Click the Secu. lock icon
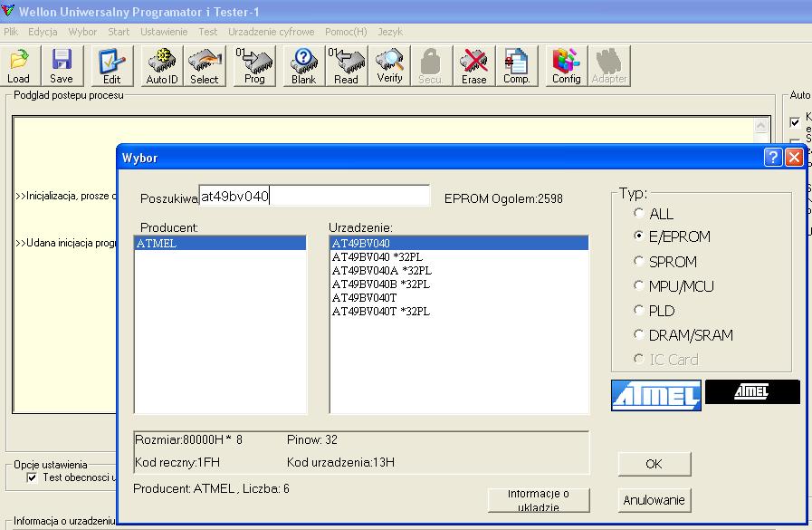The width and height of the screenshot is (812, 530). coord(431,65)
